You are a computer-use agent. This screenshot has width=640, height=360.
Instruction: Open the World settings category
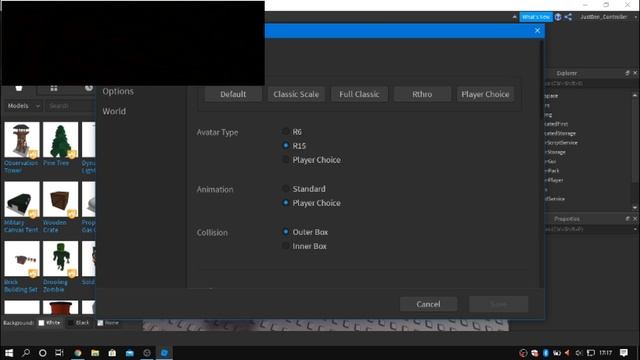[x=114, y=111]
